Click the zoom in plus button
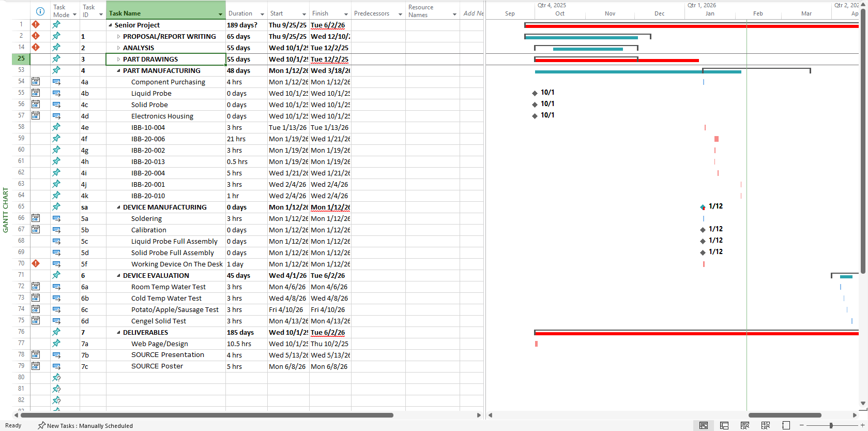Image resolution: width=868 pixels, height=431 pixels. 862,425
